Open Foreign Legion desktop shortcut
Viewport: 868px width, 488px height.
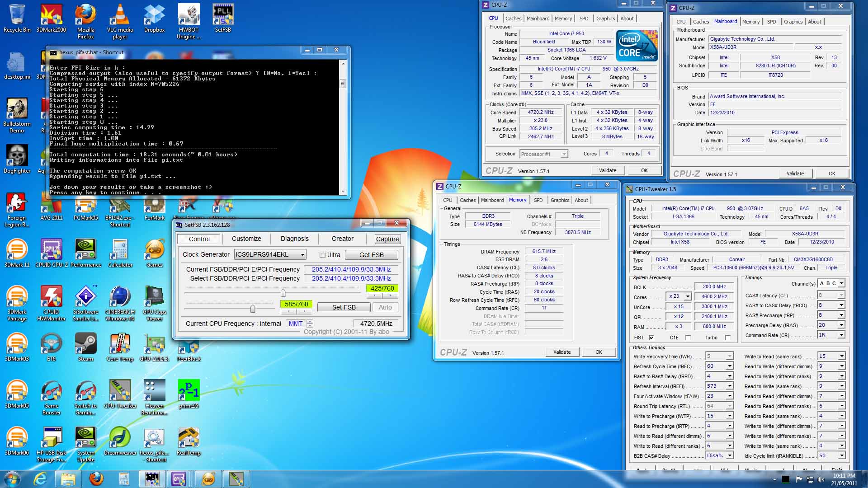coord(17,210)
